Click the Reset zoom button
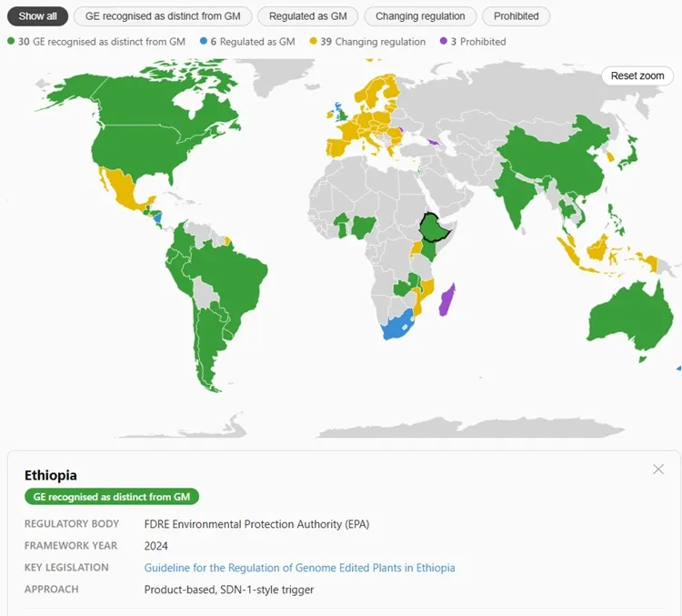The height and width of the screenshot is (616, 682). coord(637,76)
